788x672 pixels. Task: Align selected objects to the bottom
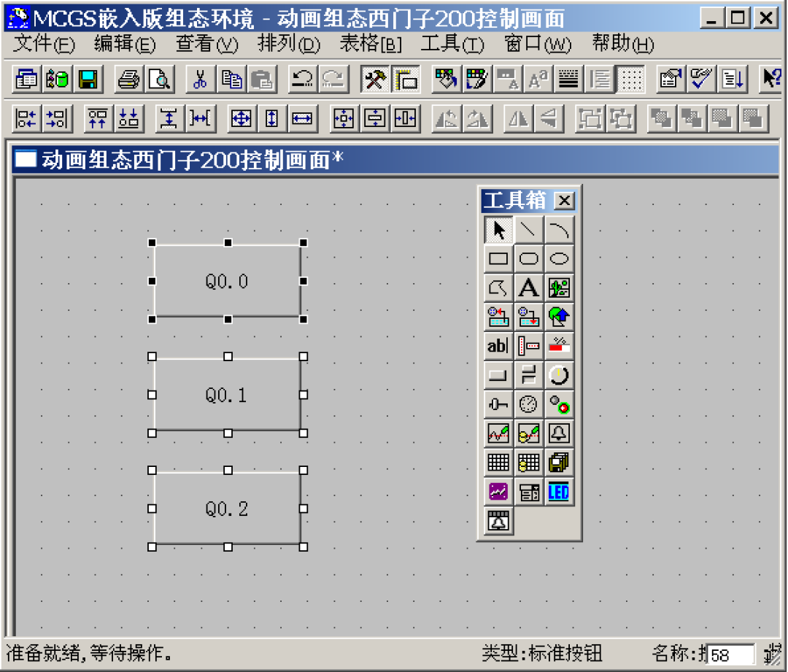[x=128, y=119]
